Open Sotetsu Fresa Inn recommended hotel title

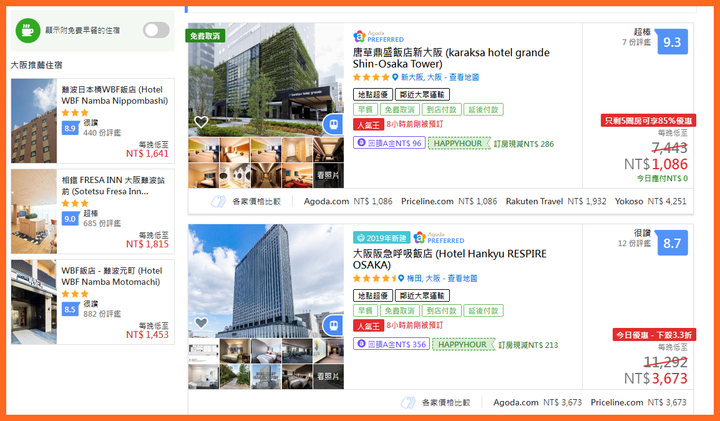coord(113,185)
